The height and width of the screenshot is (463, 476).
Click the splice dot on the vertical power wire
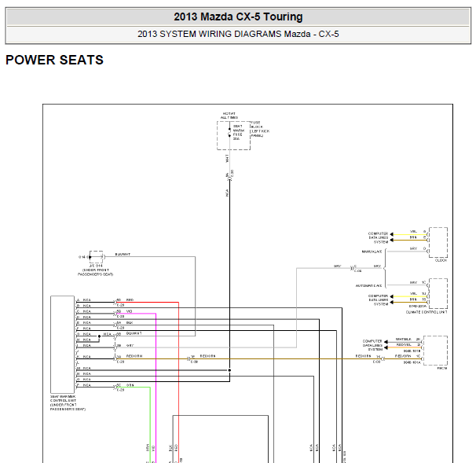229,370
